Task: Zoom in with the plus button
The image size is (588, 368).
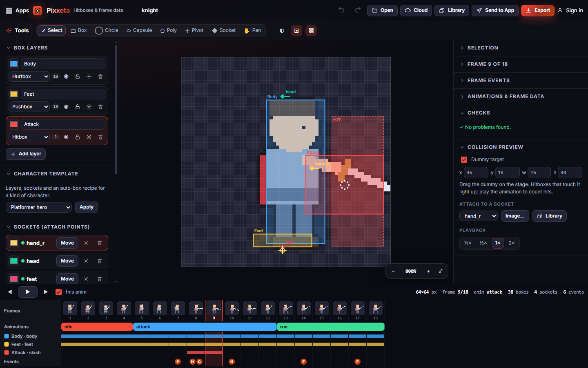Action: [428, 271]
